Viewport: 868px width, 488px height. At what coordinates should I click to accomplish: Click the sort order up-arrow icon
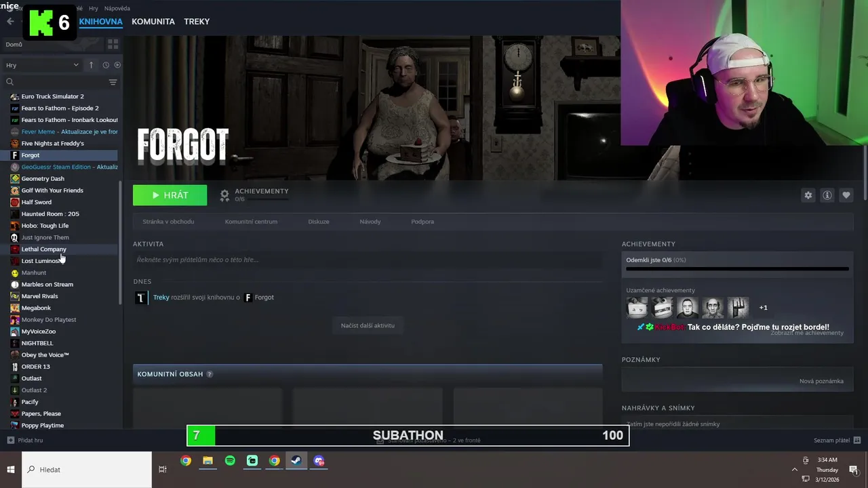click(91, 65)
